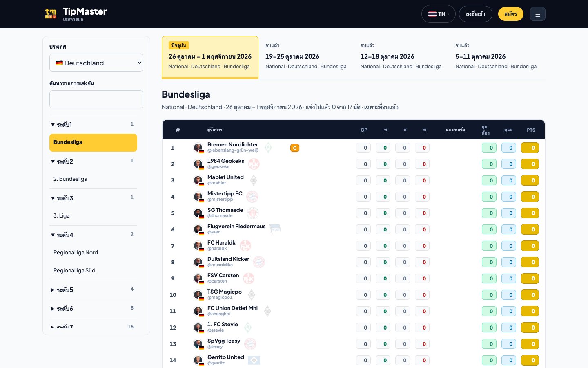Select Bundesliga in the sidebar
Screen dimensions: 588x368
tap(93, 143)
